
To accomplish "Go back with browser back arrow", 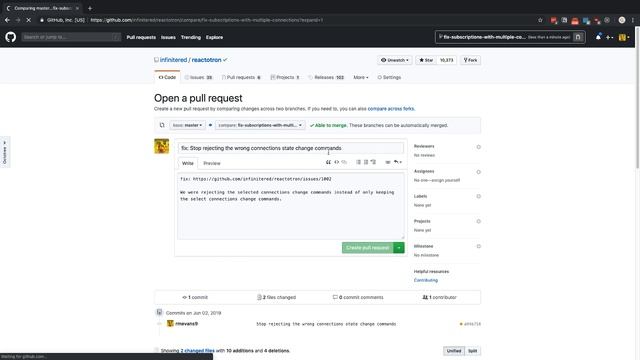I will [x=7, y=20].
